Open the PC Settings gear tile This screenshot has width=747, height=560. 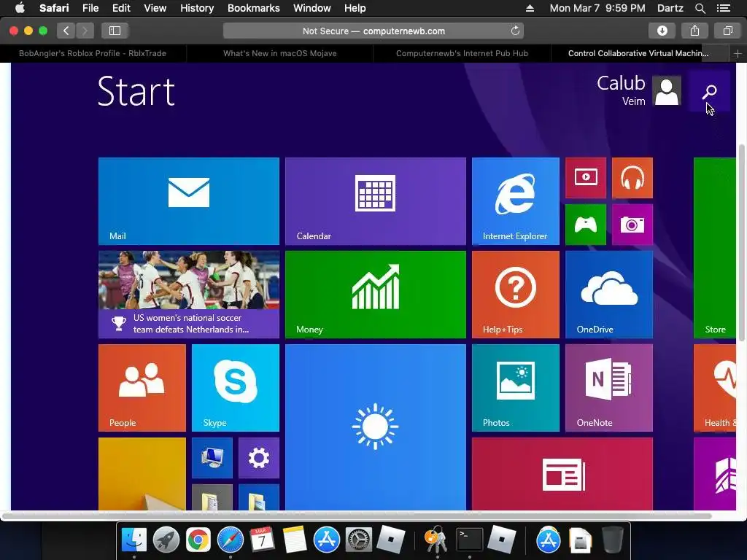(259, 458)
